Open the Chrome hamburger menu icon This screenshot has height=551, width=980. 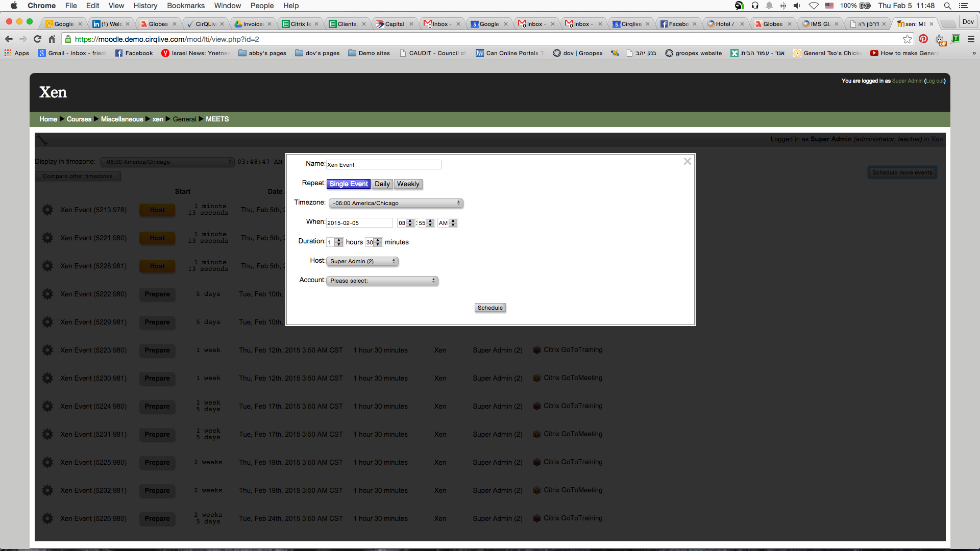971,39
